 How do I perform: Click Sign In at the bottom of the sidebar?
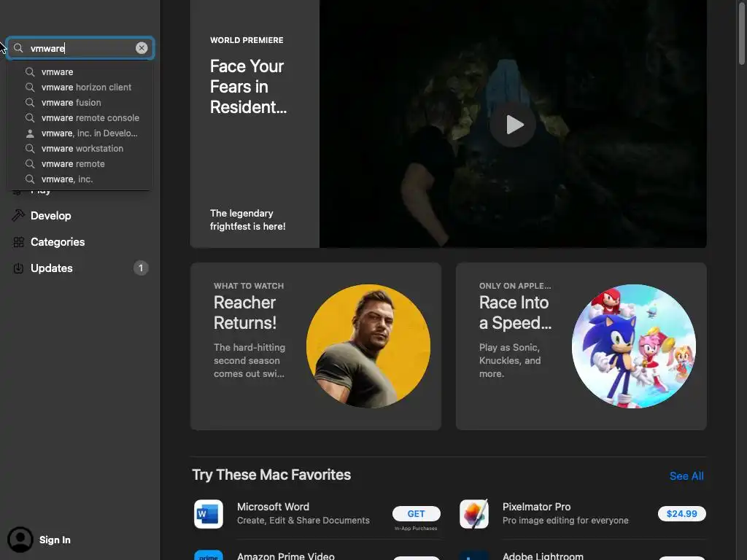pos(55,540)
